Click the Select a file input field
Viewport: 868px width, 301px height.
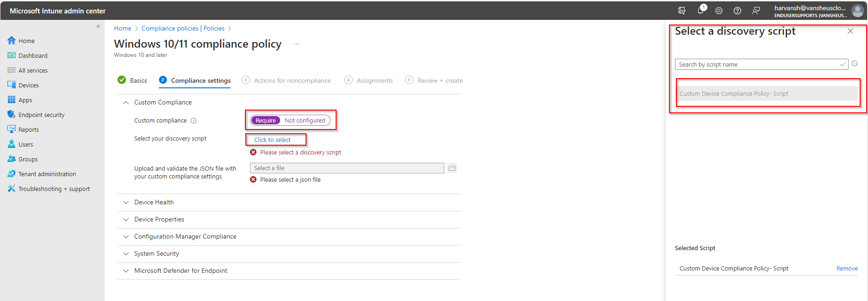[347, 168]
